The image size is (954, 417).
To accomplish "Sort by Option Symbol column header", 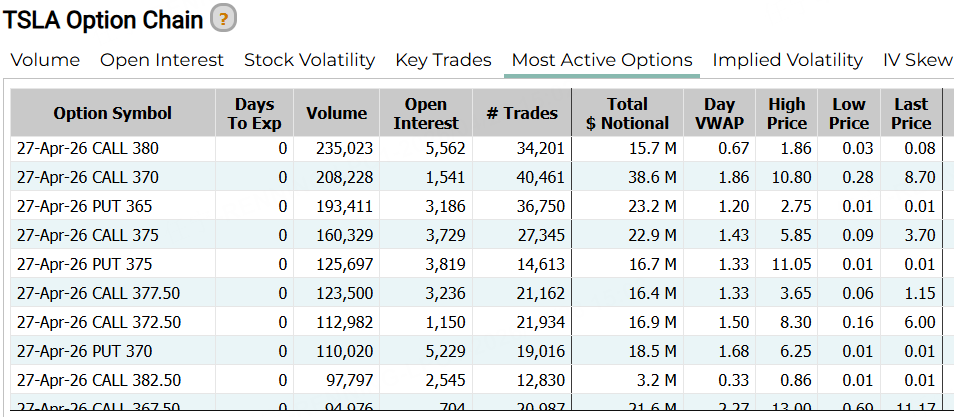I will coord(113,113).
